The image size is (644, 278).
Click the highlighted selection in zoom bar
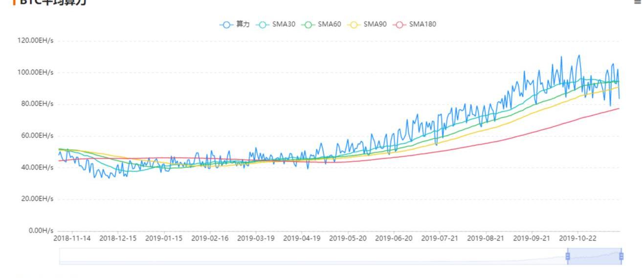click(x=594, y=256)
